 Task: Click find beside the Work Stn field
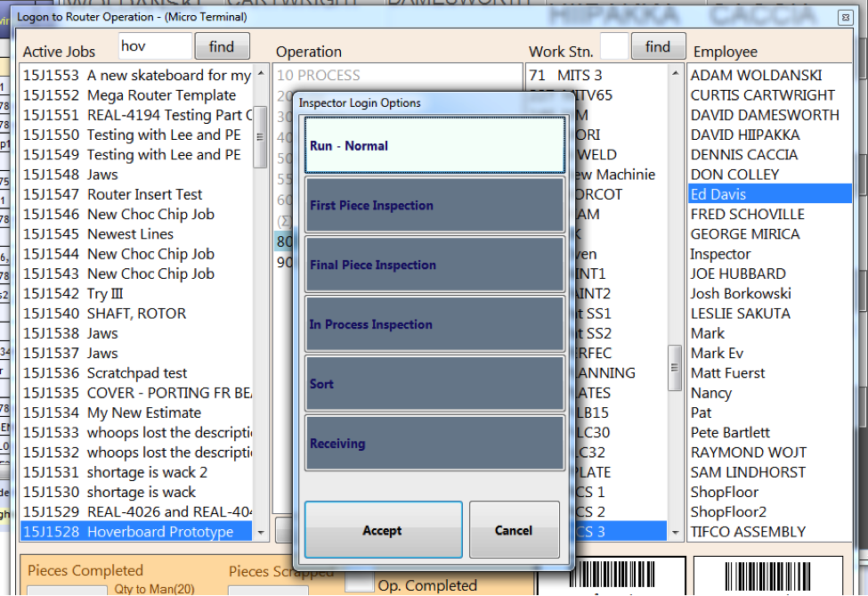click(x=658, y=45)
